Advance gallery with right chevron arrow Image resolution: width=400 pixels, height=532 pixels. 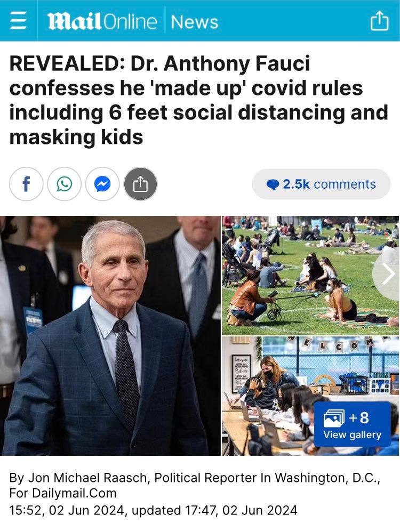(x=387, y=273)
